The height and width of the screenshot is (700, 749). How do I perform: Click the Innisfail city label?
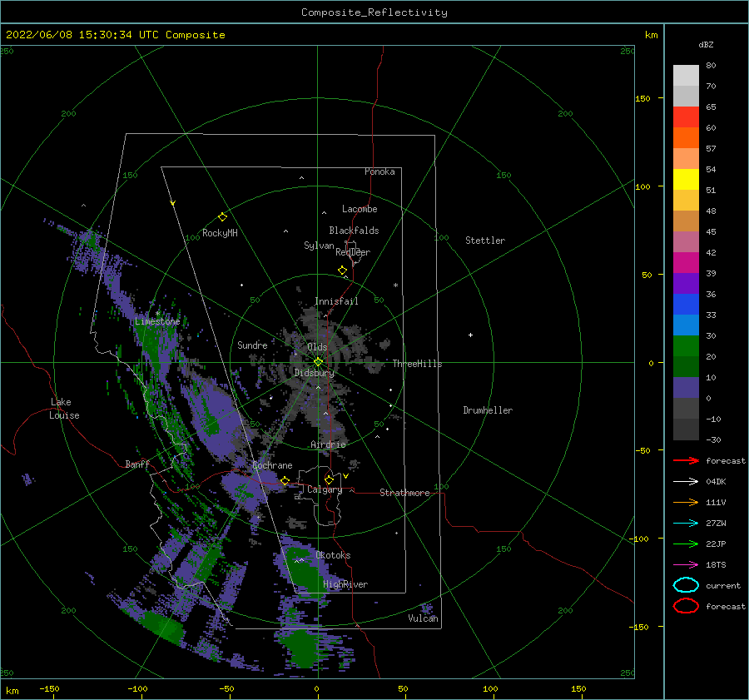[x=336, y=301]
